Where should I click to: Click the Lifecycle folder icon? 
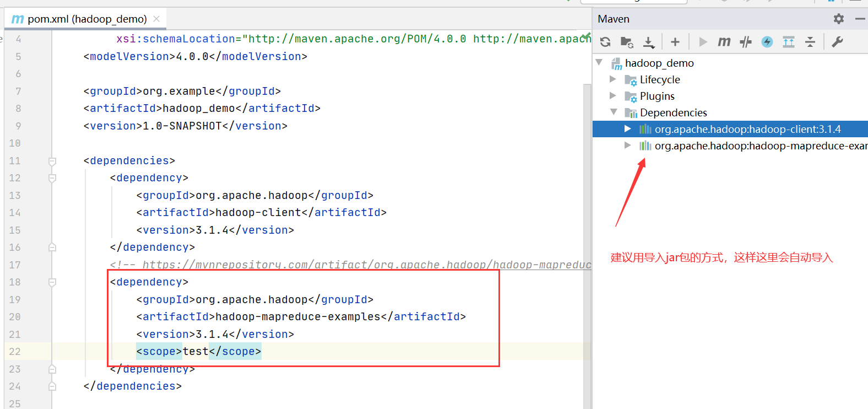click(631, 80)
